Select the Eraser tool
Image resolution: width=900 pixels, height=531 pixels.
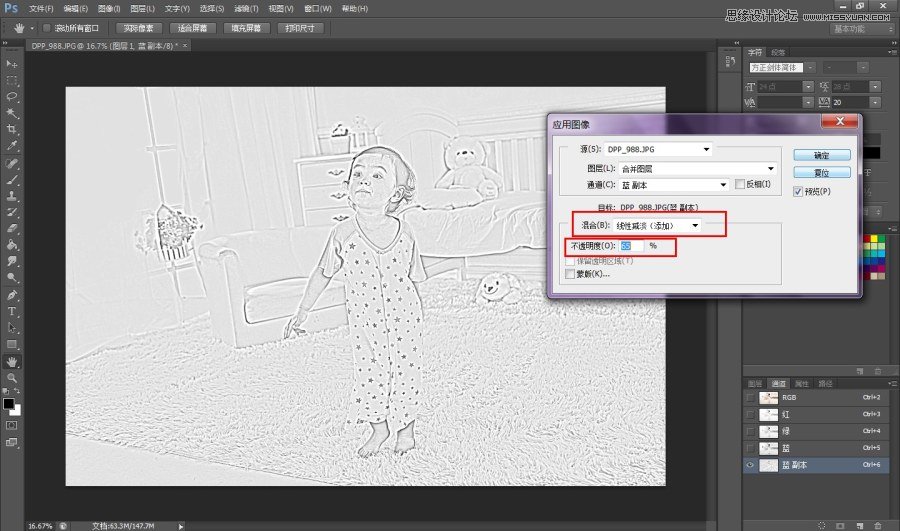tap(11, 228)
